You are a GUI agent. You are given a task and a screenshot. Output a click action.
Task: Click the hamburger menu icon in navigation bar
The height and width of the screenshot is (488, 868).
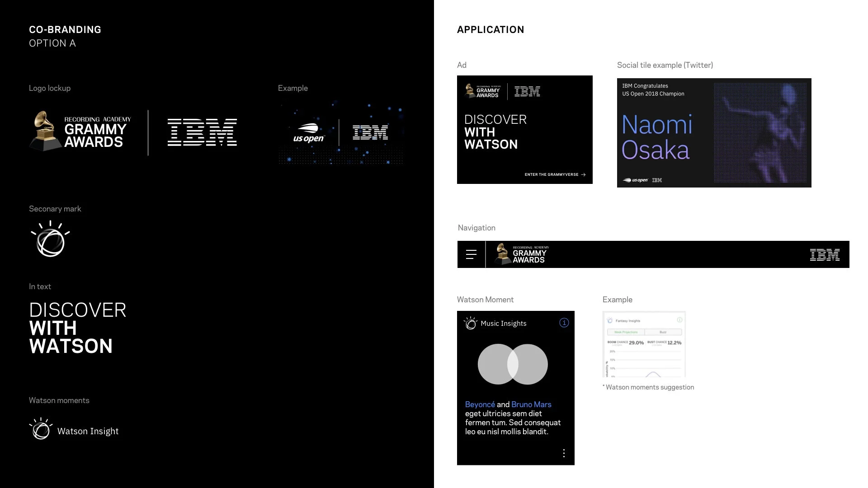(x=471, y=254)
